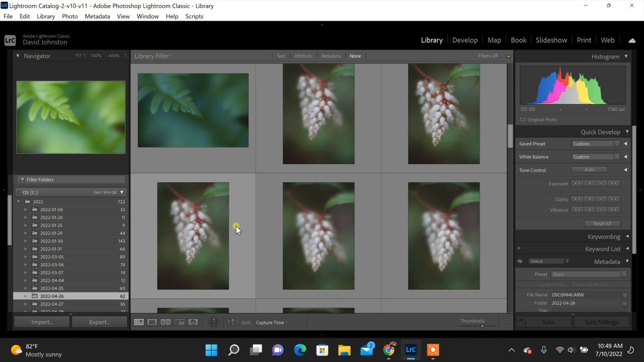Screen dimensions: 644x362
Task: Enable Auto tone control
Action: click(589, 169)
